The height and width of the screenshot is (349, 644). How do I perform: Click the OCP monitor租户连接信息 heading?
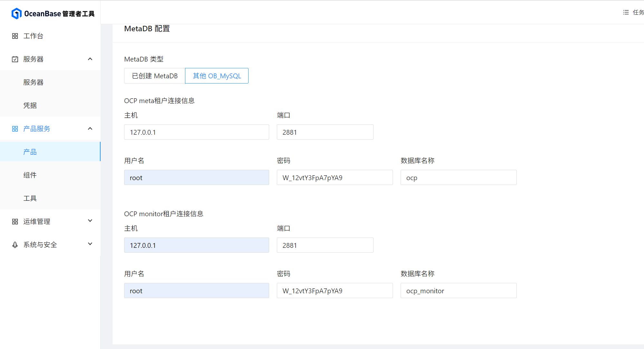(164, 214)
